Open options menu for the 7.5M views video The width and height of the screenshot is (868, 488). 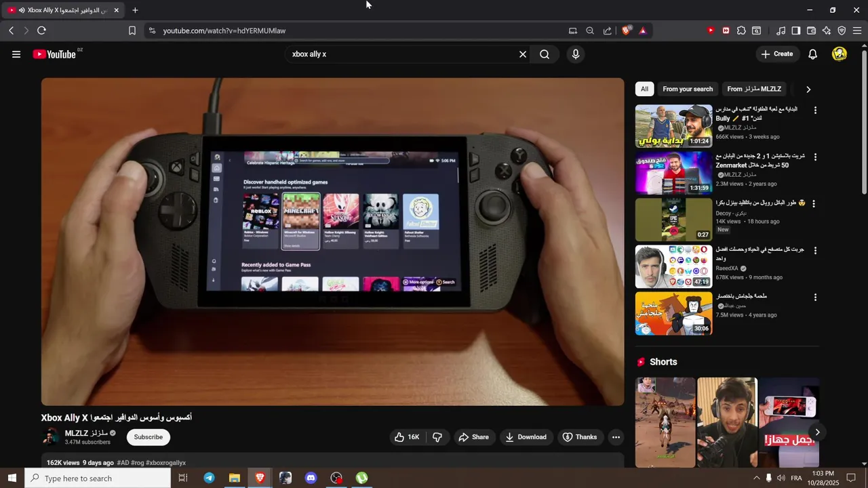pos(815,297)
